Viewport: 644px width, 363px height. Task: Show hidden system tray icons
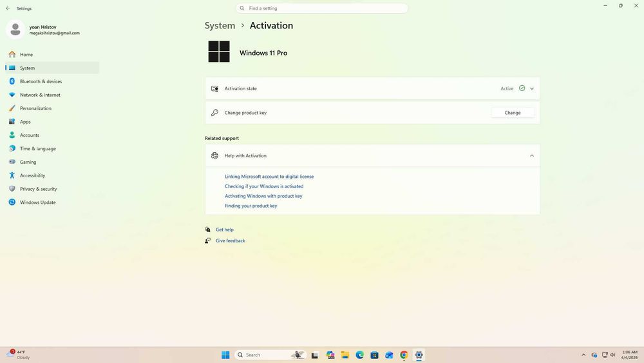[583, 355]
